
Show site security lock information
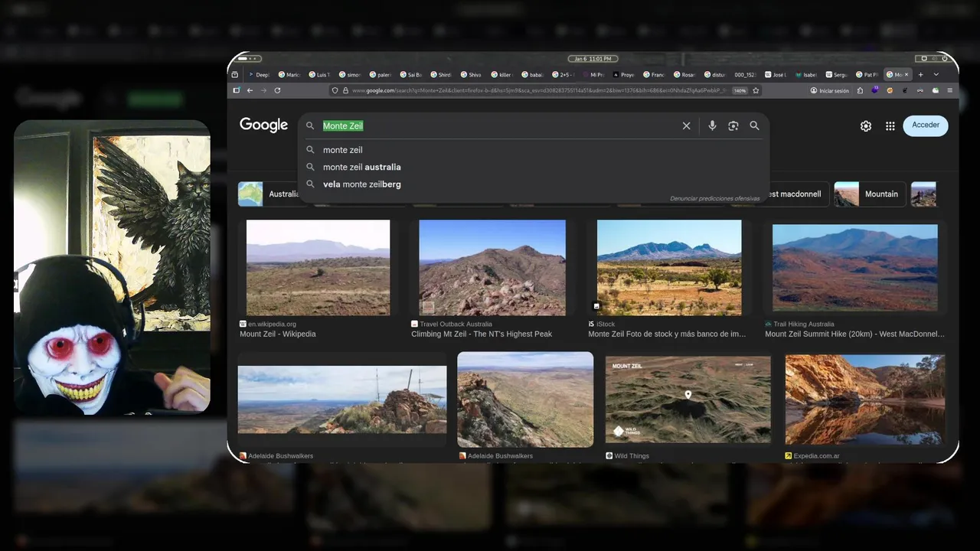tap(345, 90)
